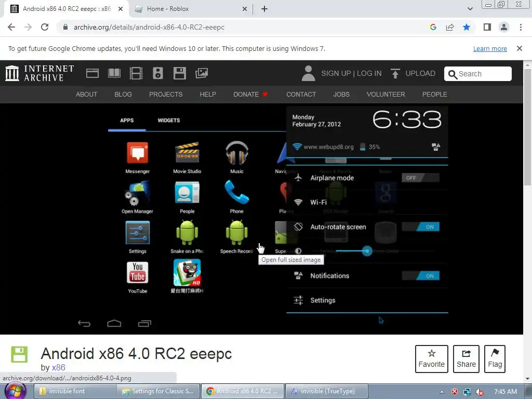Click the Flag button

click(x=495, y=359)
